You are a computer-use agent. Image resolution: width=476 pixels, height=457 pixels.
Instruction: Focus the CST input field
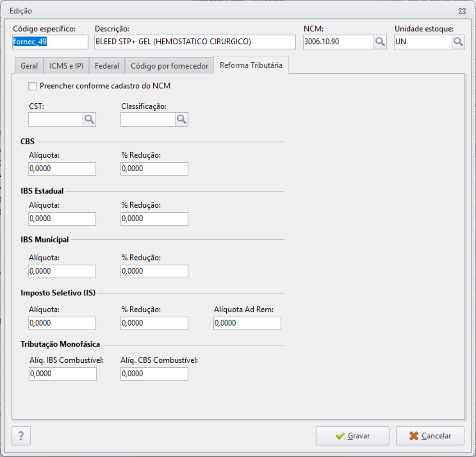pos(55,120)
